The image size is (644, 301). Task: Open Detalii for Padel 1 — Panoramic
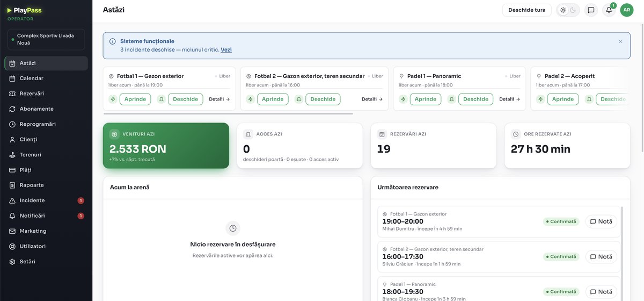[x=510, y=99]
